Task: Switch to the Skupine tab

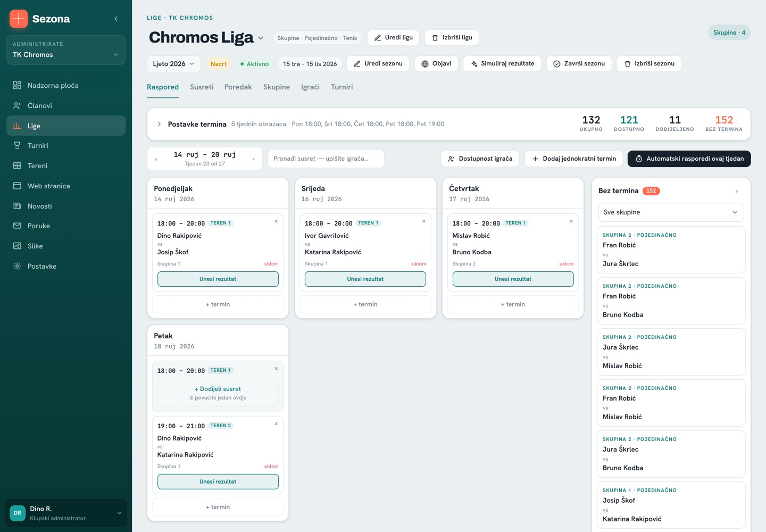Action: [277, 87]
